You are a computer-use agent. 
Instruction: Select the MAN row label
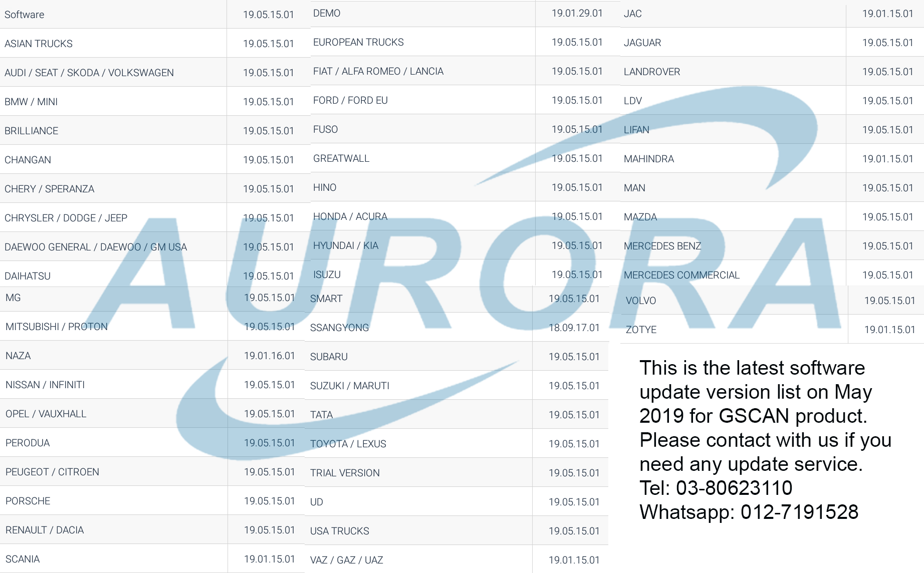click(634, 188)
